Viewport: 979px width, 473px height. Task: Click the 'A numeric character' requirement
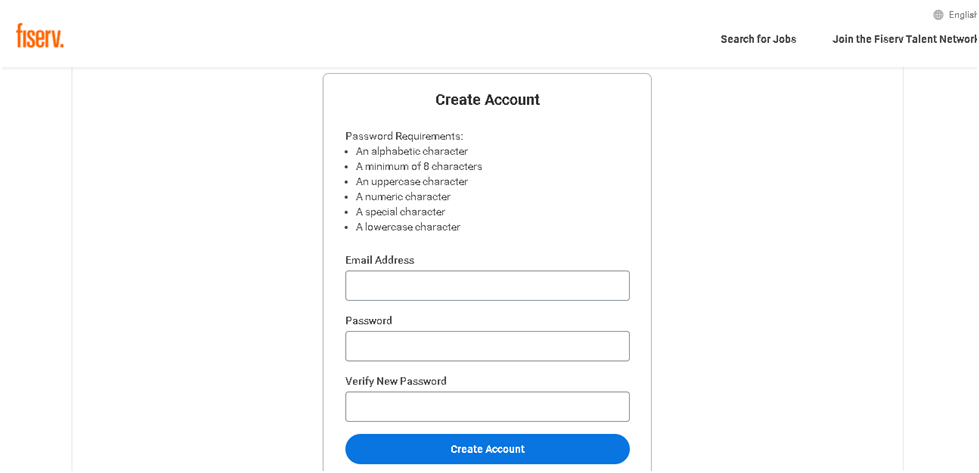click(x=403, y=197)
